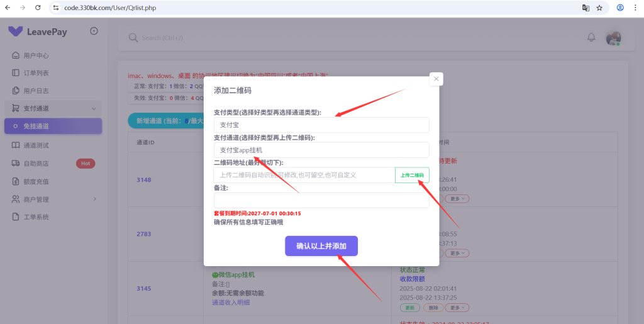Screen dimensions: 644x324
Task: Go back using the browser back arrow
Action: coord(8,8)
